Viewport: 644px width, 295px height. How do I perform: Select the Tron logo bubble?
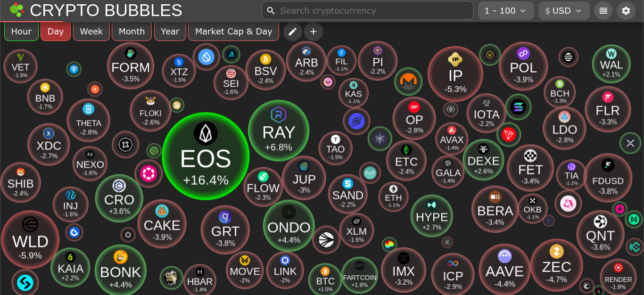(x=509, y=135)
